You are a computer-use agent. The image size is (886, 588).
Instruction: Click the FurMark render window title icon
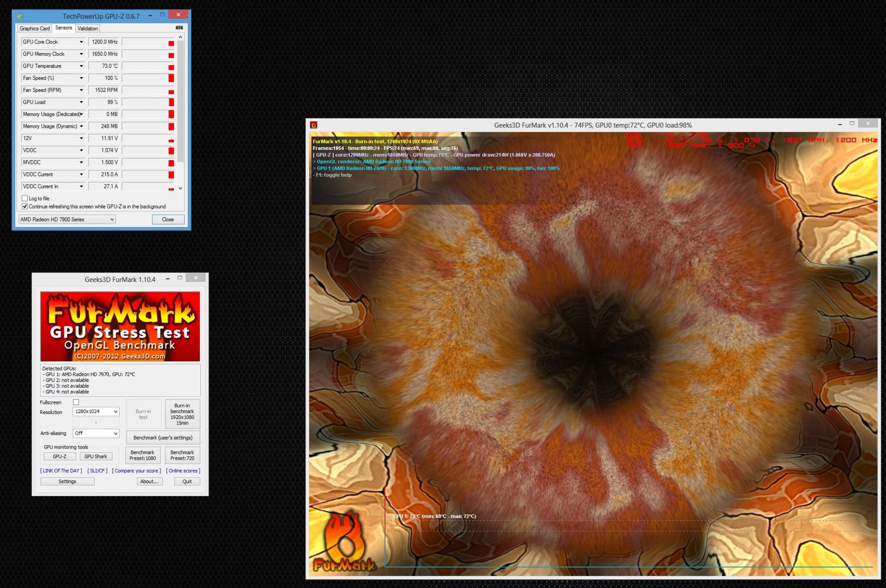click(x=314, y=125)
